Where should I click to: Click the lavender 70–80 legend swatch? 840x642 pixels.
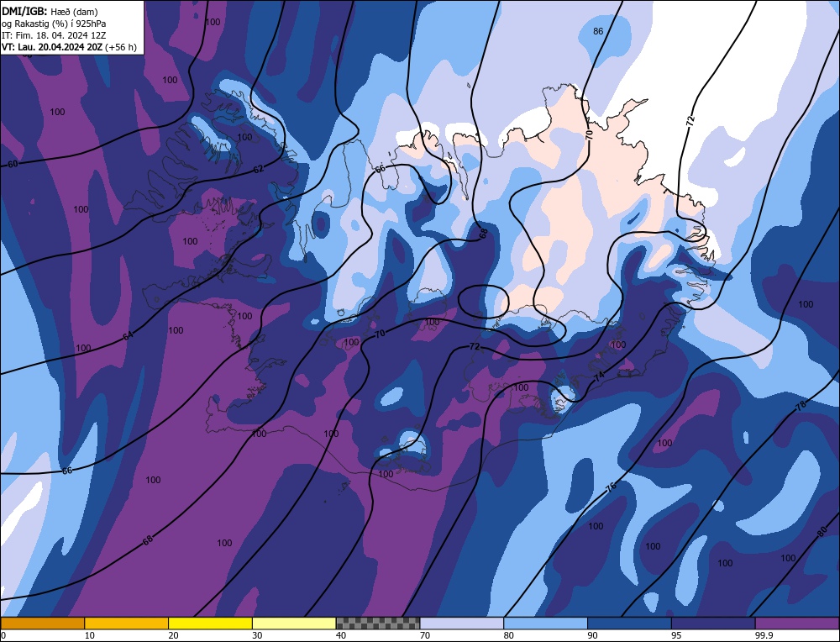[x=462, y=623]
